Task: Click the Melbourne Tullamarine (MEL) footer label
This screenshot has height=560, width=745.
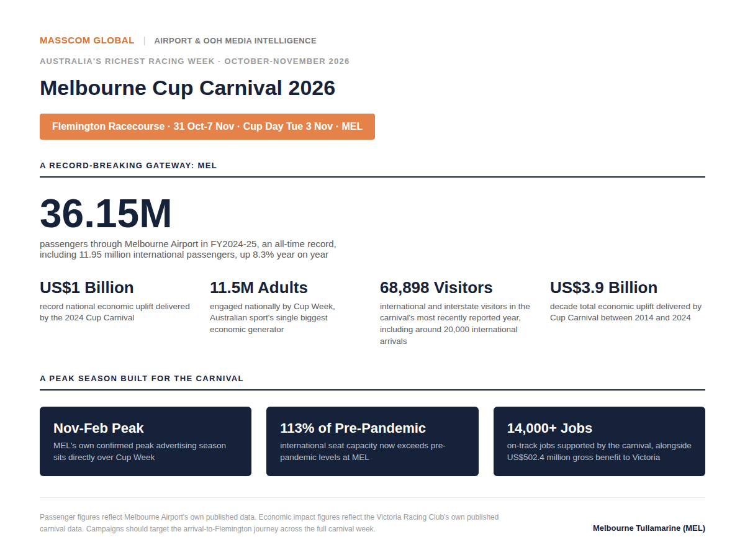Action: pos(649,528)
